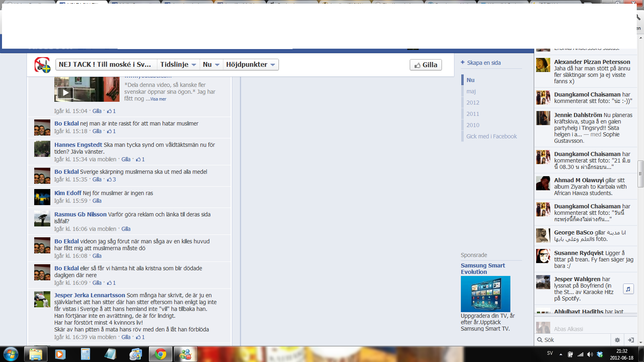The image size is (644, 362).
Task: Open the Tidslinje dropdown
Action: click(x=178, y=64)
